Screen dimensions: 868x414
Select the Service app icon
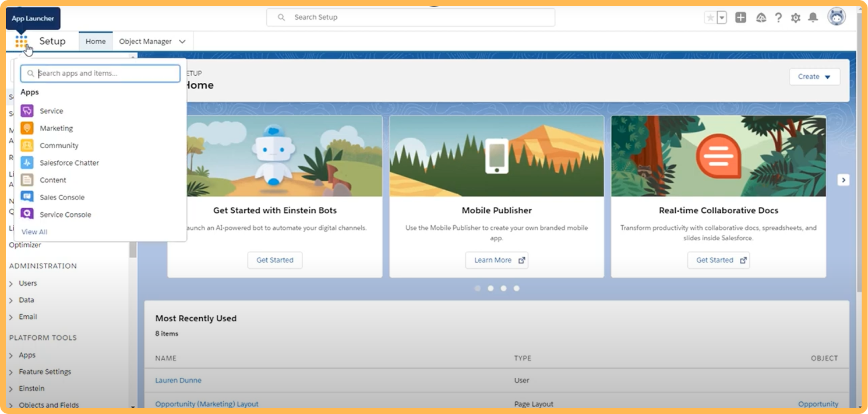point(27,111)
